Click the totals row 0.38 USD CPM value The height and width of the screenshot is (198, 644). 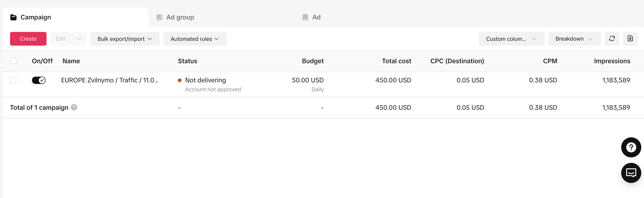543,107
